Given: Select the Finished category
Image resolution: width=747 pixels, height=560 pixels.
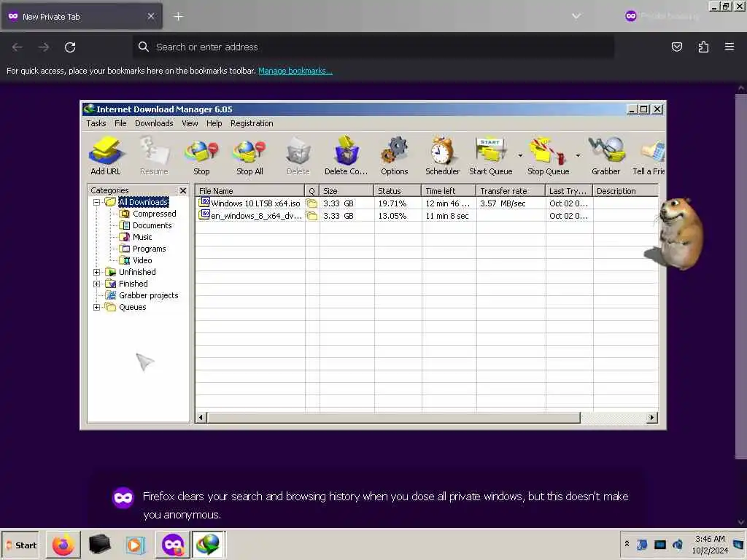Looking at the screenshot, I should coord(133,284).
